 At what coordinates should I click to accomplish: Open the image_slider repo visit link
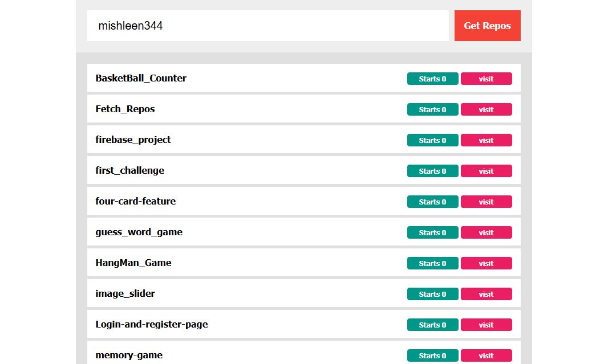click(x=486, y=294)
